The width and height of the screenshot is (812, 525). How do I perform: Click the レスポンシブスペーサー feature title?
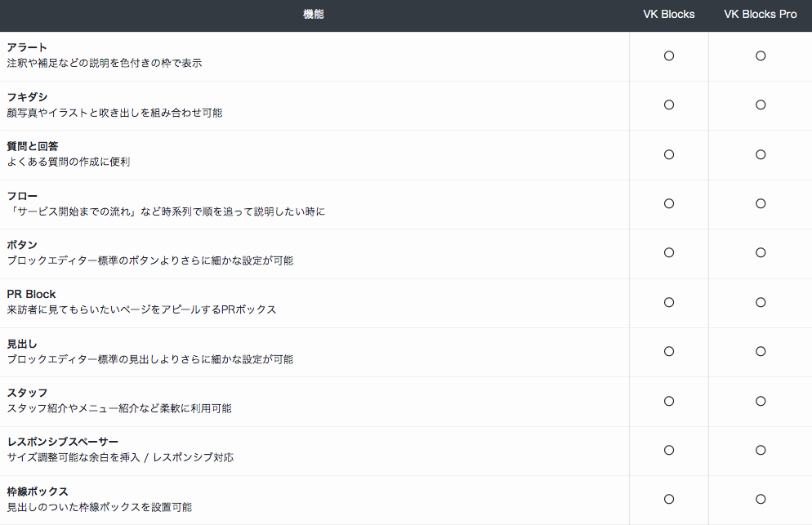63,442
